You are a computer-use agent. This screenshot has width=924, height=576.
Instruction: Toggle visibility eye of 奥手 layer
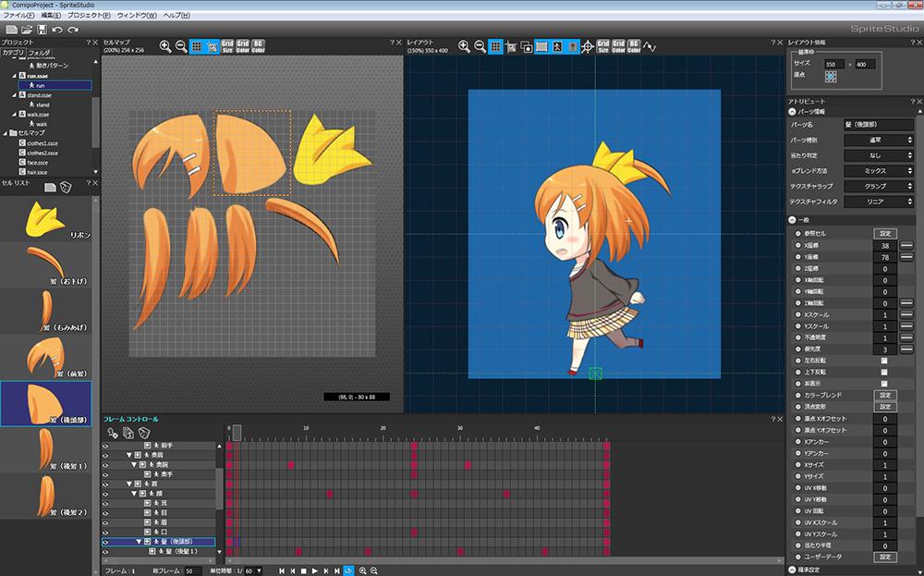pyautogui.click(x=105, y=474)
